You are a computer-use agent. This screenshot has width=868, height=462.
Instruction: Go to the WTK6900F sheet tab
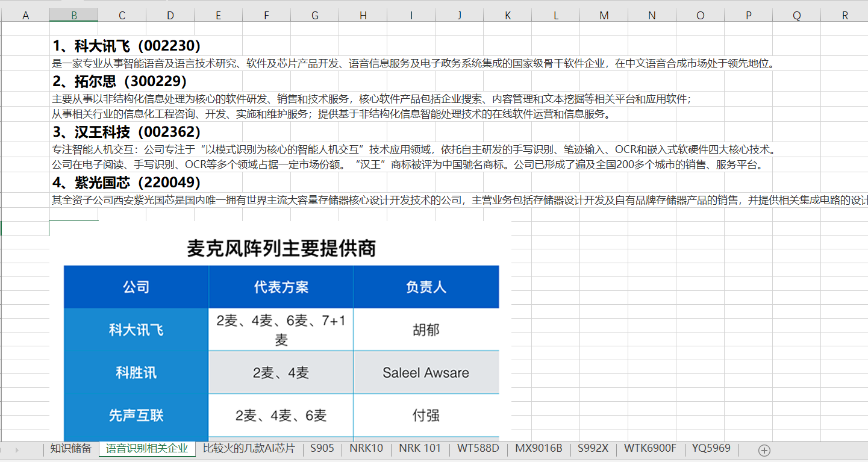tap(650, 449)
